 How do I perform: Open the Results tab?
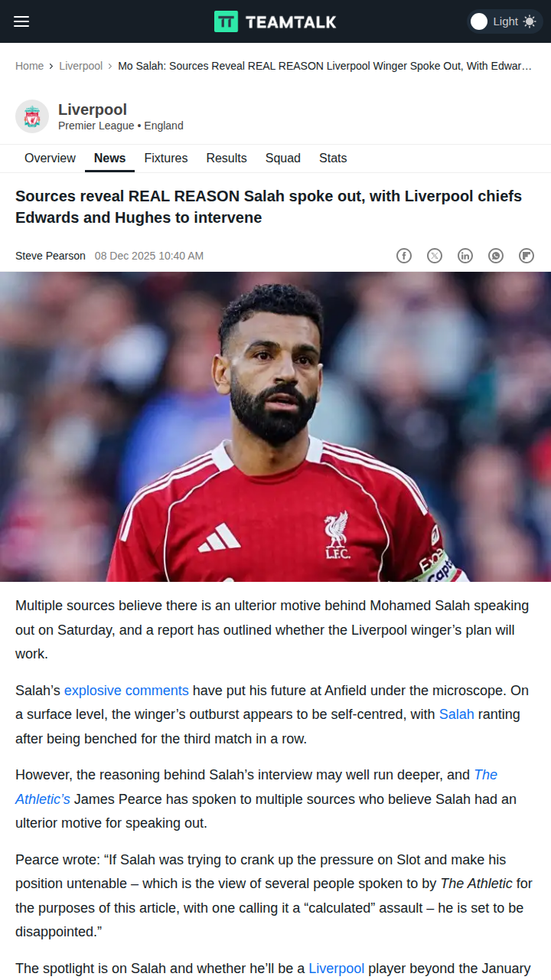tap(227, 158)
